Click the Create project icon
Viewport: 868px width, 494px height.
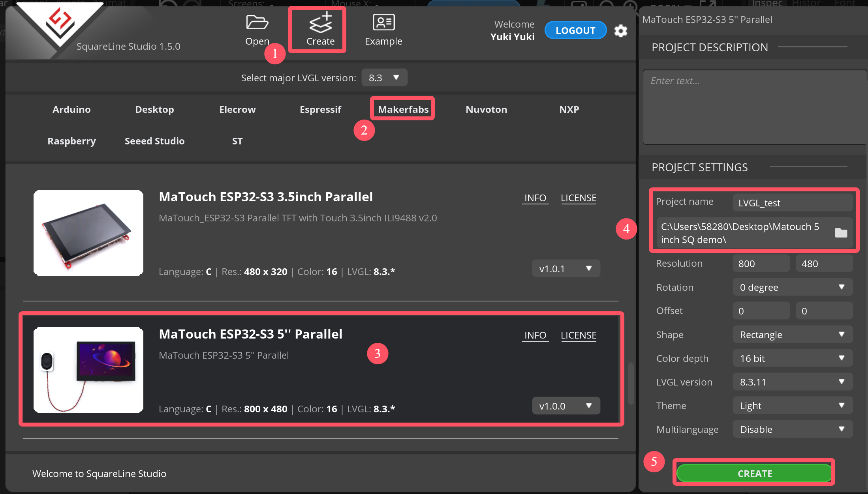320,22
